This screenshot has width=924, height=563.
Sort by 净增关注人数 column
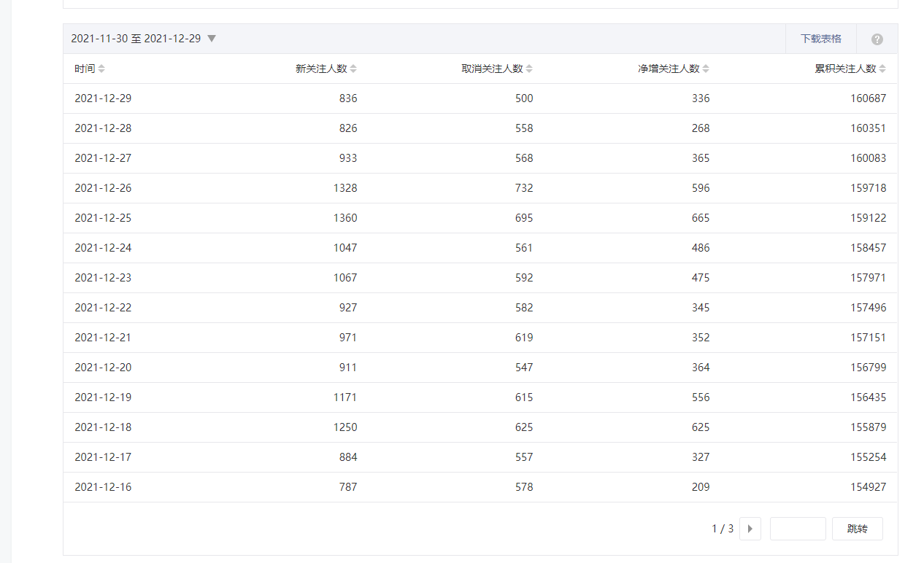point(673,69)
